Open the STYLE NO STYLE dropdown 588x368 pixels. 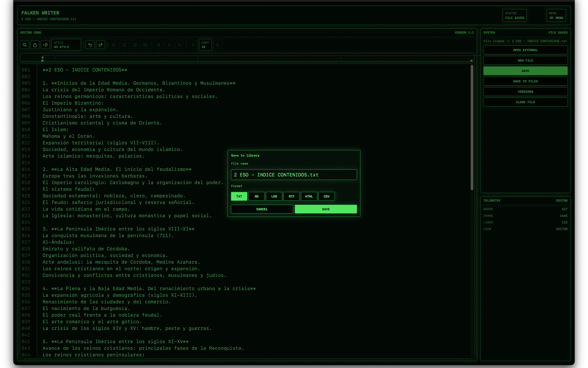66,45
